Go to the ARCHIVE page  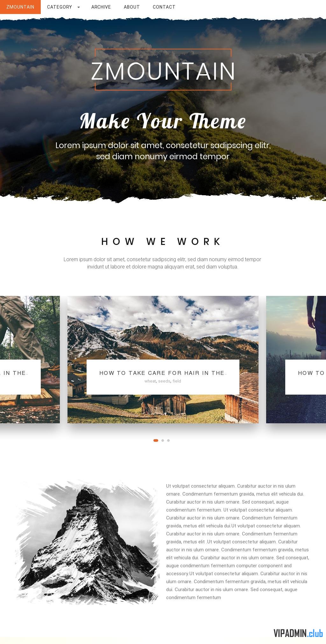click(x=101, y=7)
